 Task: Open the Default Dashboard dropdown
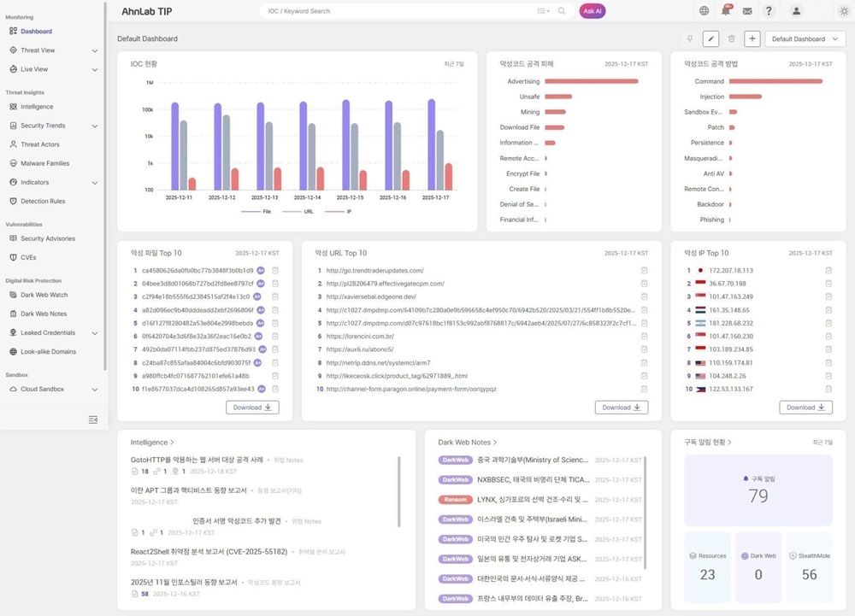point(805,38)
